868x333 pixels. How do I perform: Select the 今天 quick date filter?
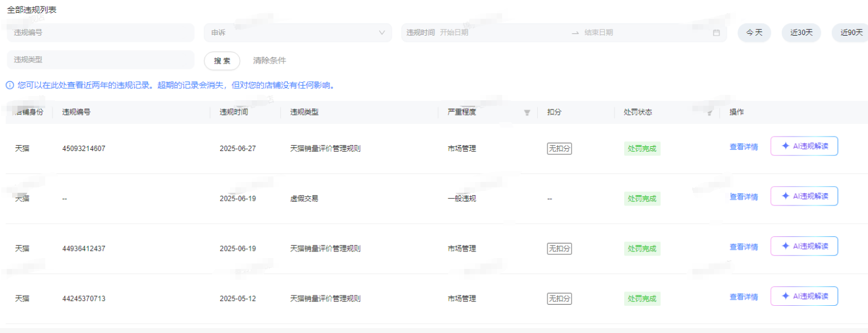[754, 33]
